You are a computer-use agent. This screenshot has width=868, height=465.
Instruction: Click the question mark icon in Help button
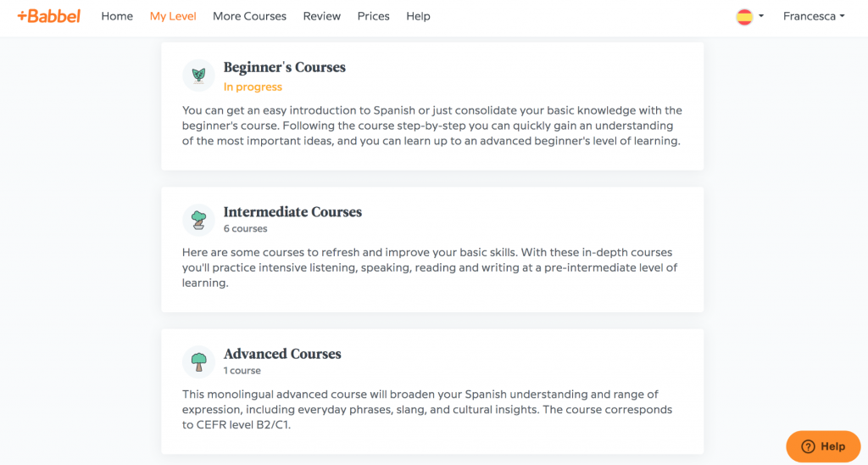coord(808,446)
